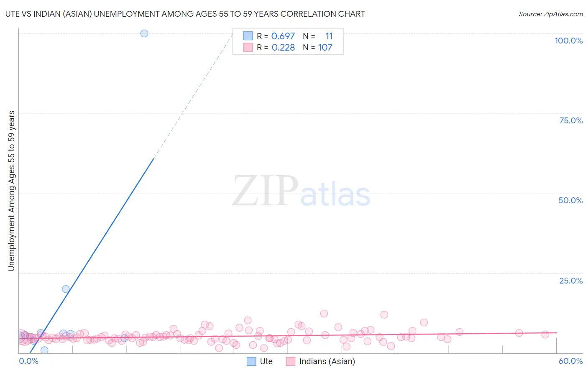Click the N = 107 statistic value
The image size is (588, 373).
pyautogui.click(x=317, y=47)
